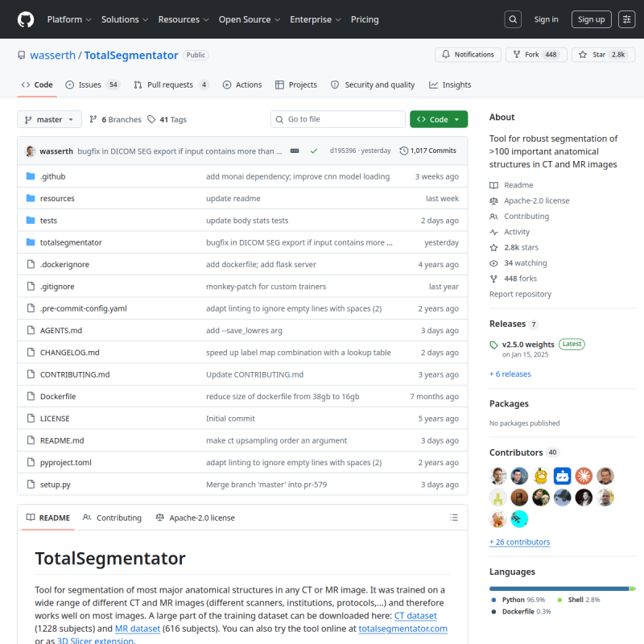This screenshot has width=644, height=644.
Task: Open the GitHub homepage logo
Action: pos(26,19)
